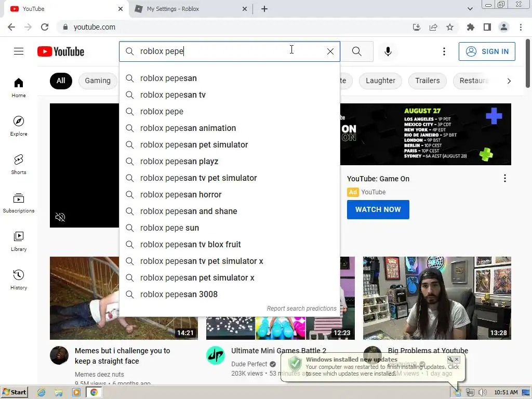Choose suggestion roblox pepe sun
Screen dimensions: 532x399
tap(230, 228)
